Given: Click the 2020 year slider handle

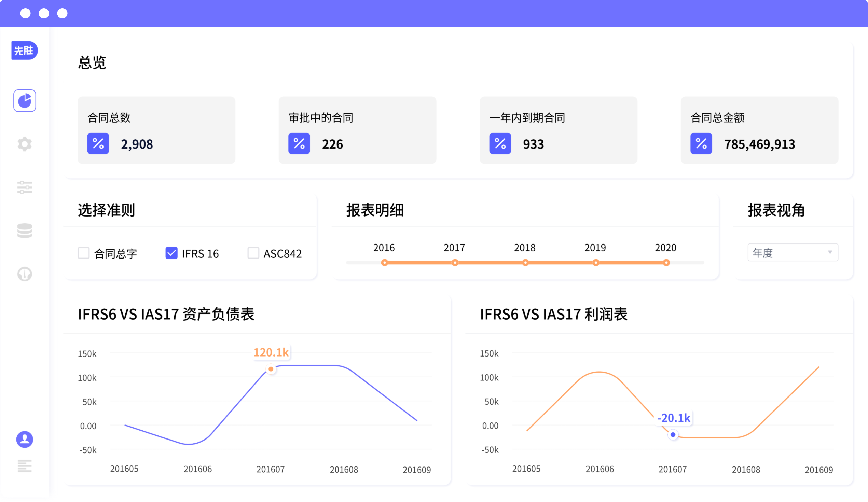Looking at the screenshot, I should tap(666, 263).
